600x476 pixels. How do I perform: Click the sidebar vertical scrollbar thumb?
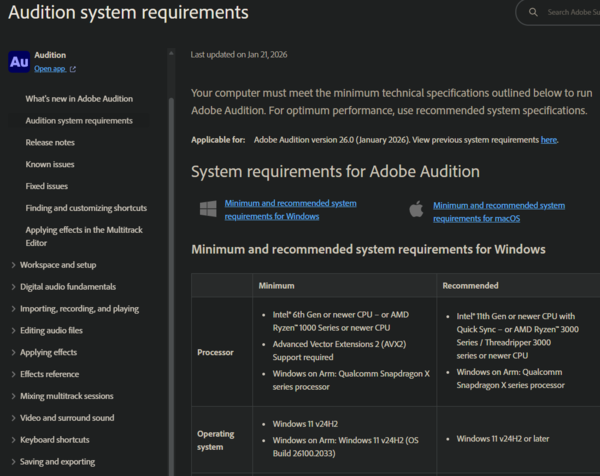[x=171, y=287]
